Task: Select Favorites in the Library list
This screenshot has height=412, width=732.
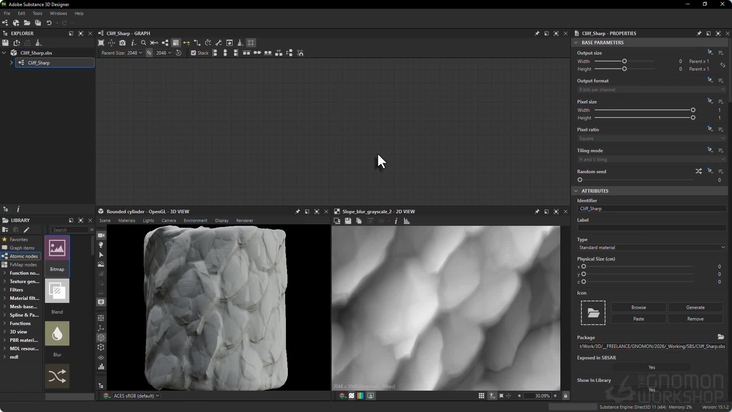Action: 19,239
